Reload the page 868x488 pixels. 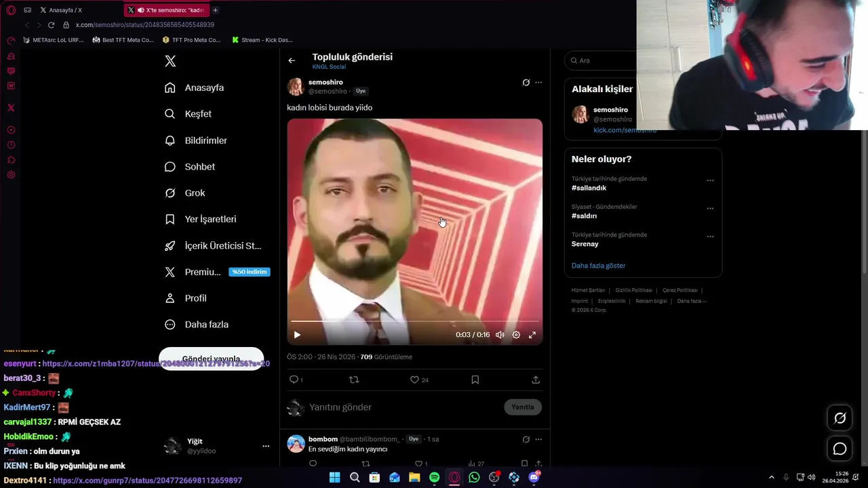(x=51, y=25)
